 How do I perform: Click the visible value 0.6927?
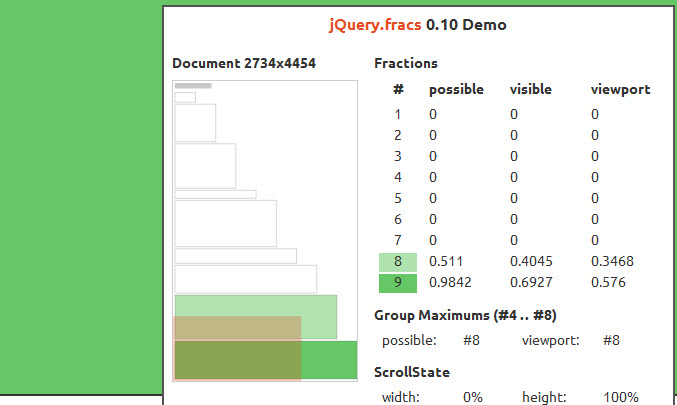point(531,282)
